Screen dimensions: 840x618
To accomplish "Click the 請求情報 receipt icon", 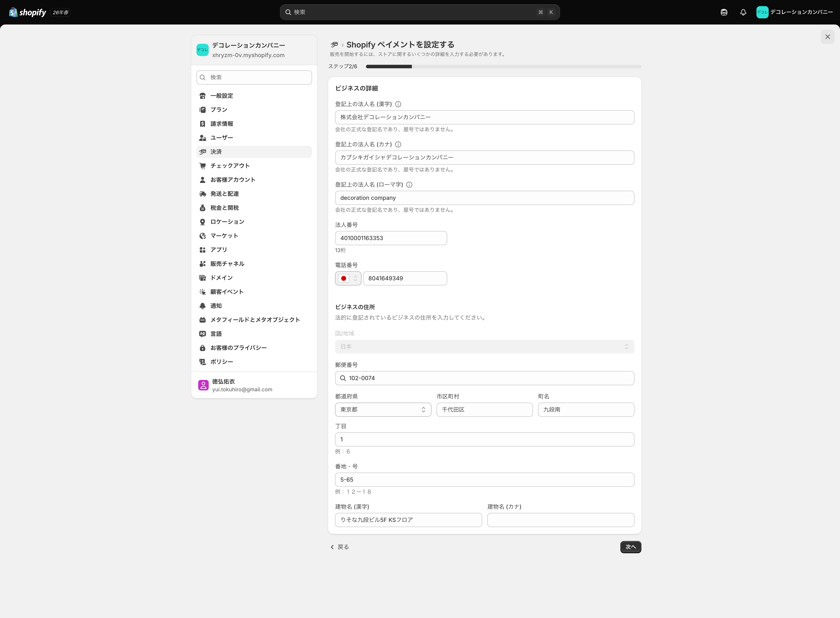I will [x=203, y=124].
